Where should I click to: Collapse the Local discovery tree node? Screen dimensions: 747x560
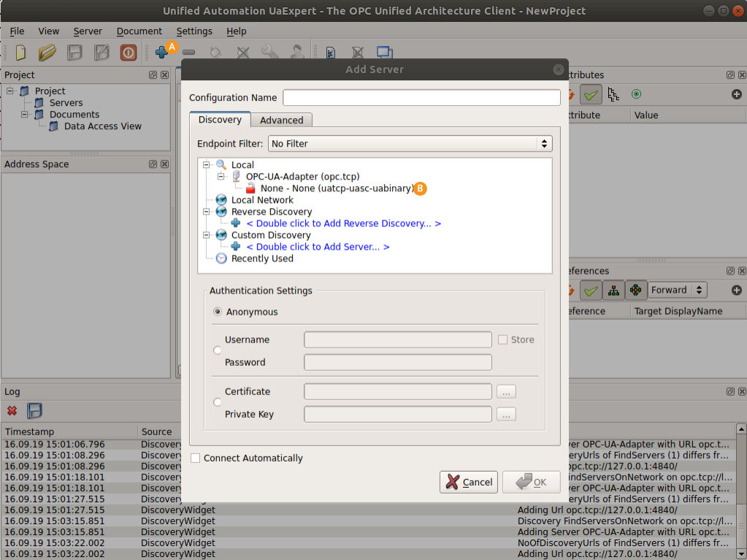(x=207, y=165)
